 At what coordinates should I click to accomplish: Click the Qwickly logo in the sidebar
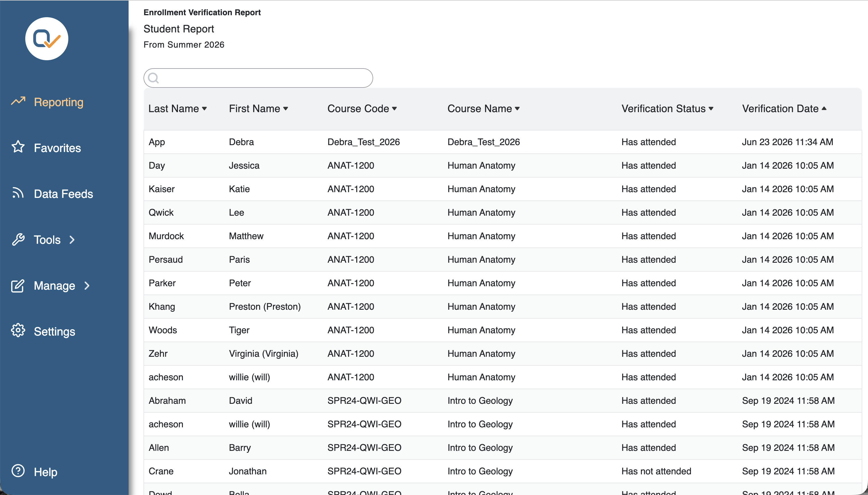[x=46, y=39]
